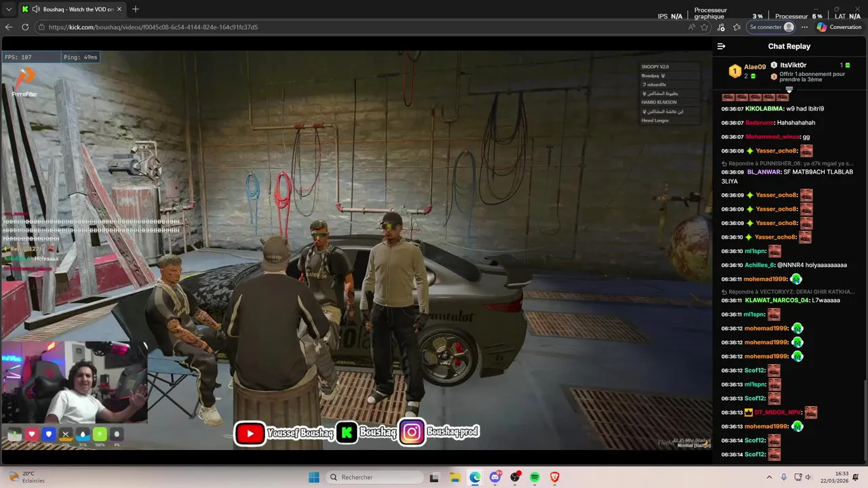Reload the current page
The image size is (868, 488).
25,27
